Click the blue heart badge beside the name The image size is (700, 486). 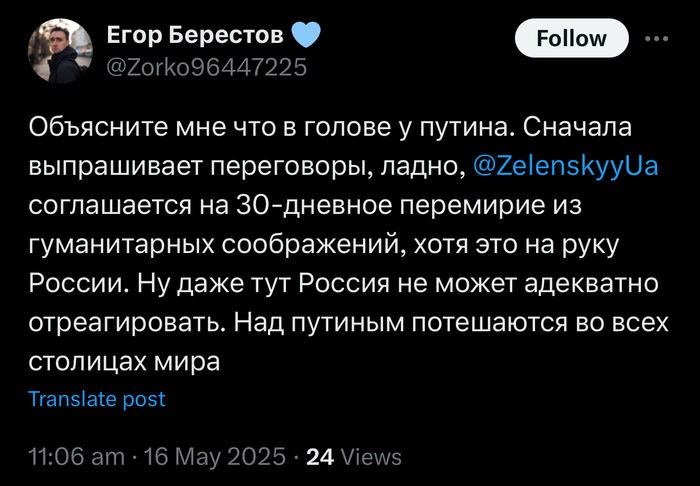[x=306, y=37]
